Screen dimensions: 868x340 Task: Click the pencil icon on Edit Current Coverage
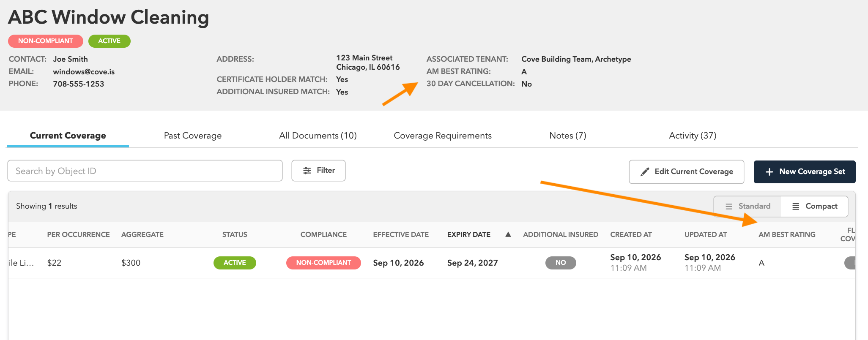(645, 171)
